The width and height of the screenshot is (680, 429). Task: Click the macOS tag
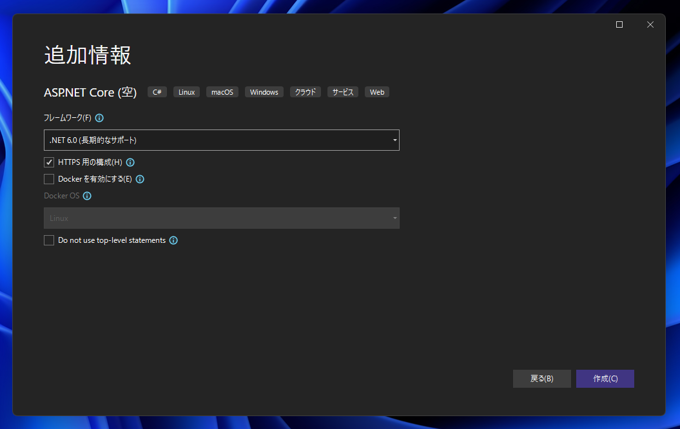(222, 92)
